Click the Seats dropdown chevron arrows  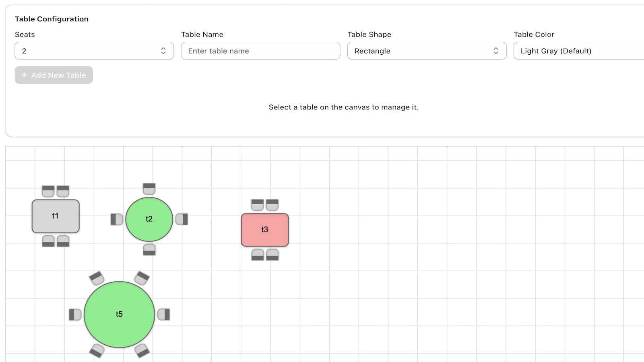(163, 51)
